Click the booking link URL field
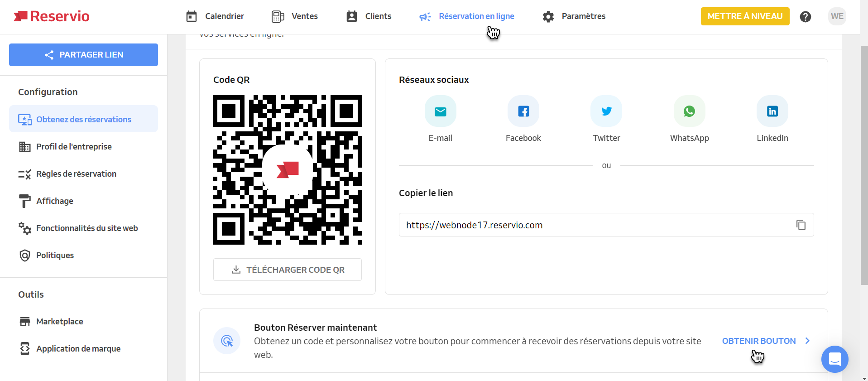 coord(606,225)
